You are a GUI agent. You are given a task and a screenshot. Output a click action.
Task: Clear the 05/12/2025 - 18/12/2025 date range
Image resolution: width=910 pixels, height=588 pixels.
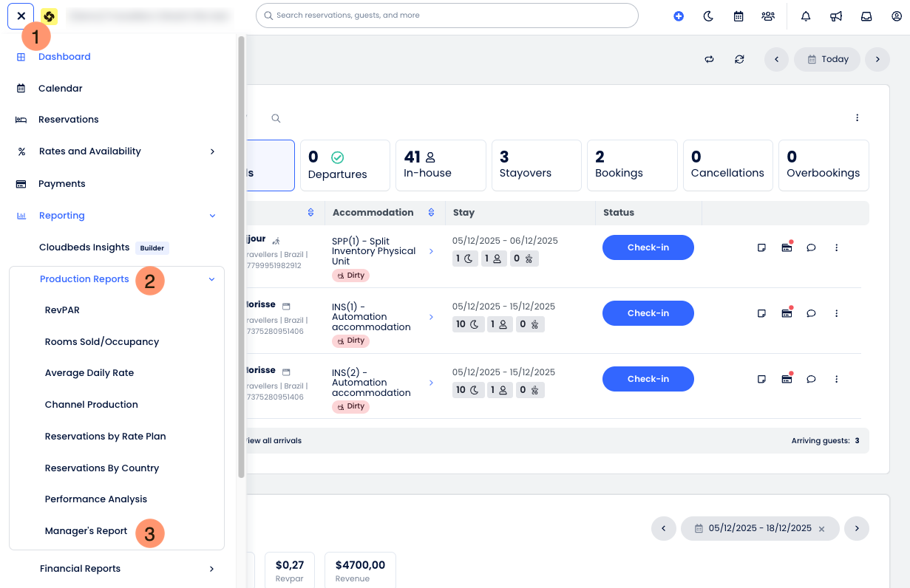click(821, 529)
